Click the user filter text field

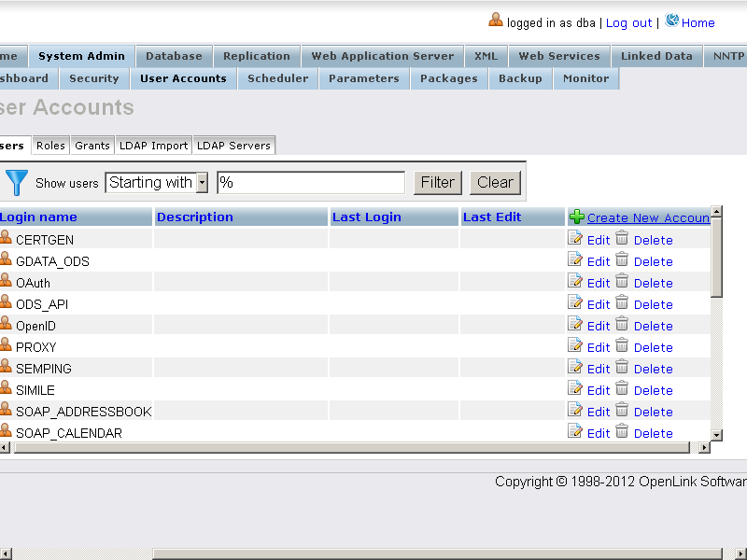311,183
